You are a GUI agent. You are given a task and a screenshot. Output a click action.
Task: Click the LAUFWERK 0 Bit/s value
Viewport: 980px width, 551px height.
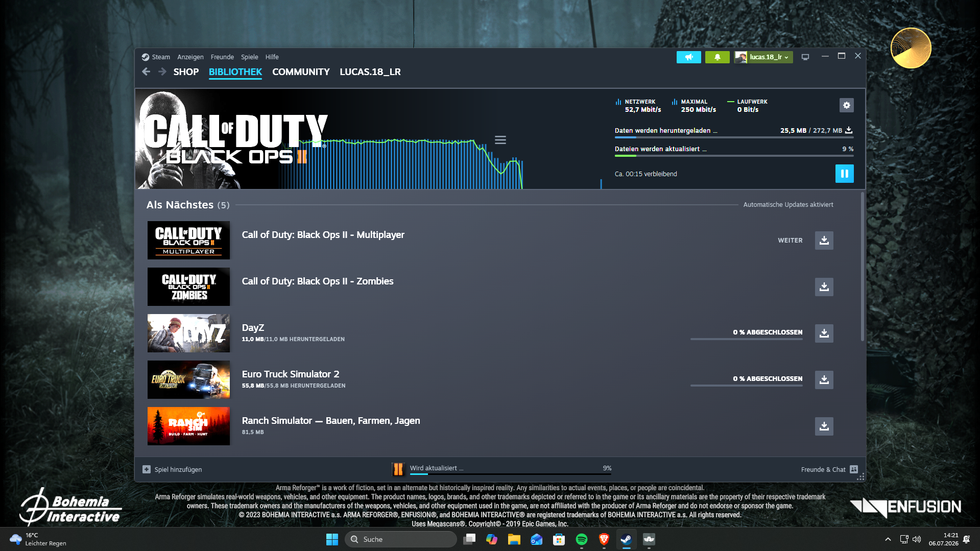[748, 110]
